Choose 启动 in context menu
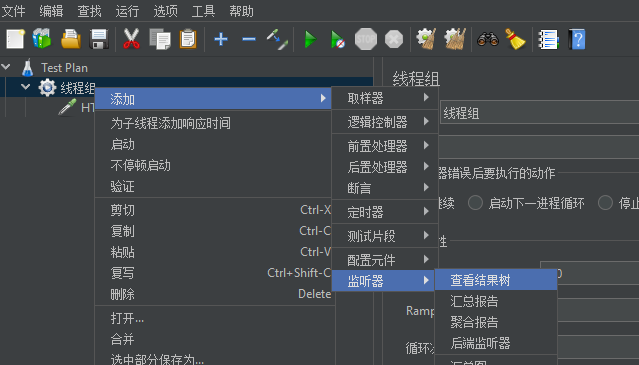 pyautogui.click(x=213, y=144)
